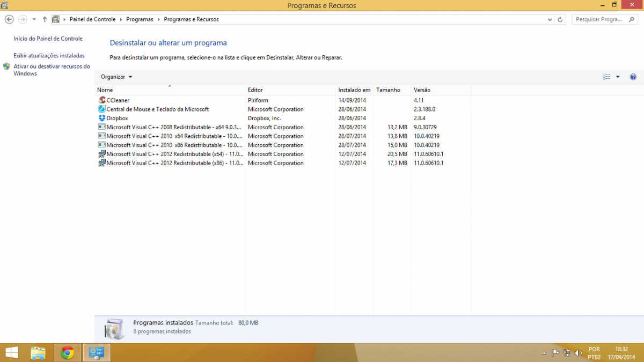Select the Central de Mouse e Teclado icon
The width and height of the screenshot is (644, 362).
coord(102,109)
